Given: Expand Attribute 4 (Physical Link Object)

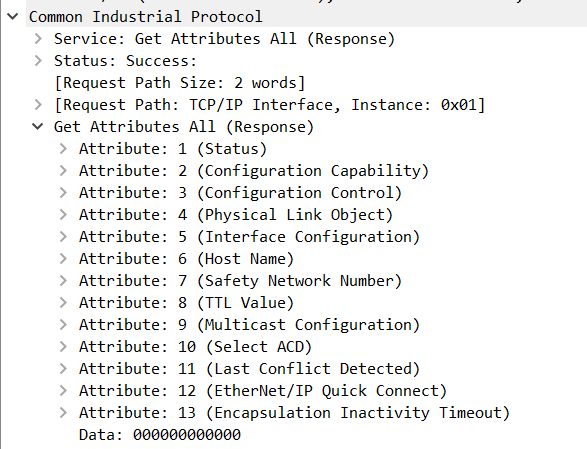Looking at the screenshot, I should tap(63, 215).
